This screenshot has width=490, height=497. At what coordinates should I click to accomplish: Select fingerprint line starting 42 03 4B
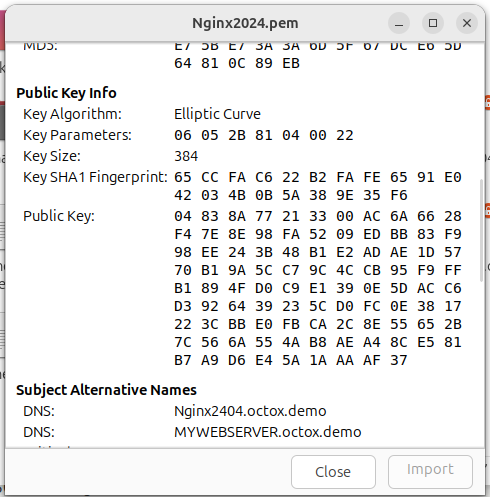(x=291, y=195)
